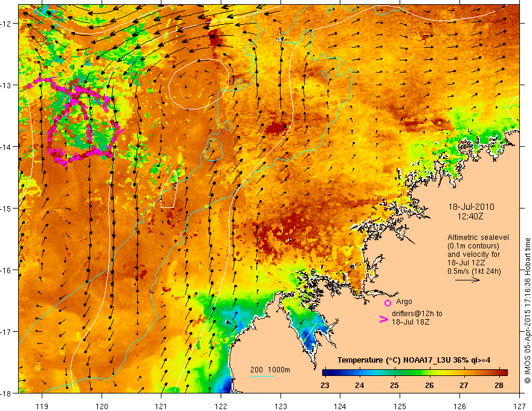
Task: Click the magenta drifters arrowhead legend symbol
Action: tap(383, 319)
